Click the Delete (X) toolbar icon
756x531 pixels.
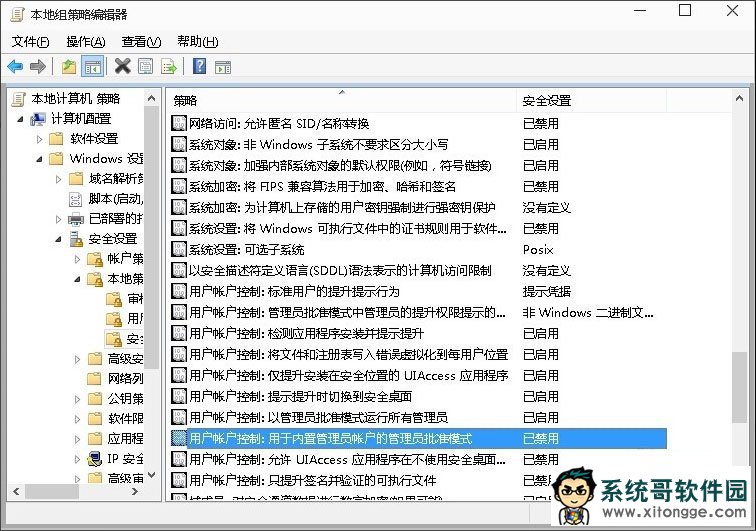pyautogui.click(x=122, y=66)
